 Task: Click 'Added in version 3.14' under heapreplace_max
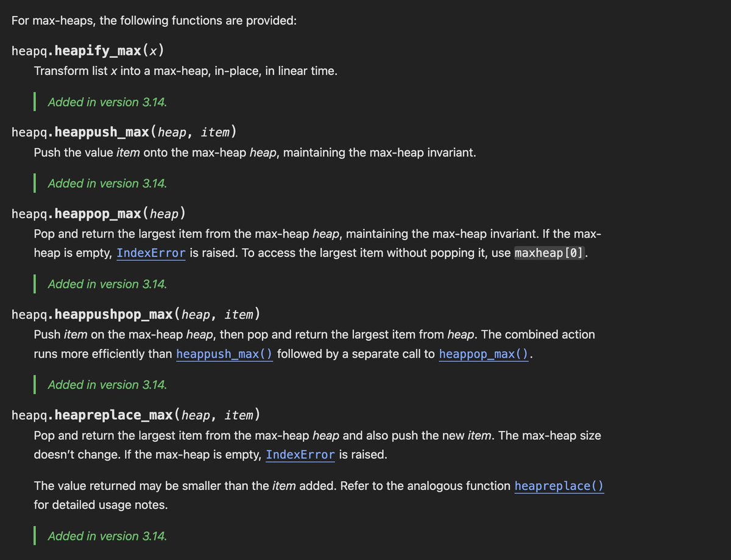tap(107, 536)
